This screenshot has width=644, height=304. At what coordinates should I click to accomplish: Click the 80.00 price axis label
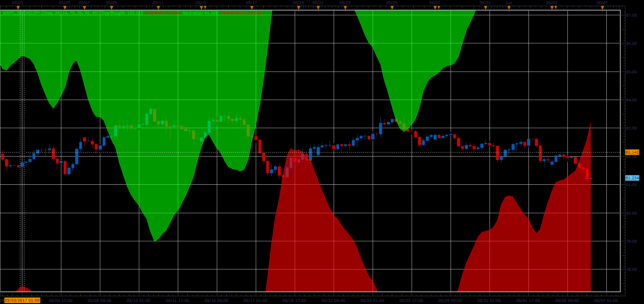[x=631, y=213]
